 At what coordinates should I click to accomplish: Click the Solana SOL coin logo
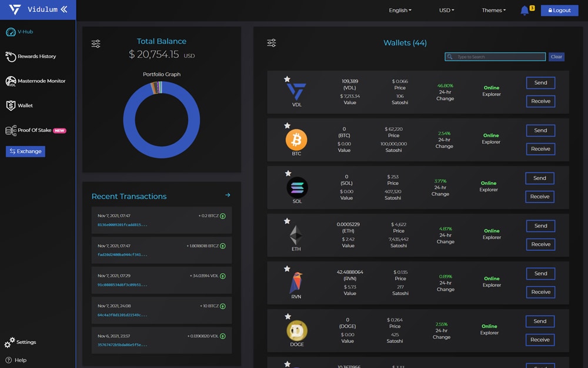point(297,188)
